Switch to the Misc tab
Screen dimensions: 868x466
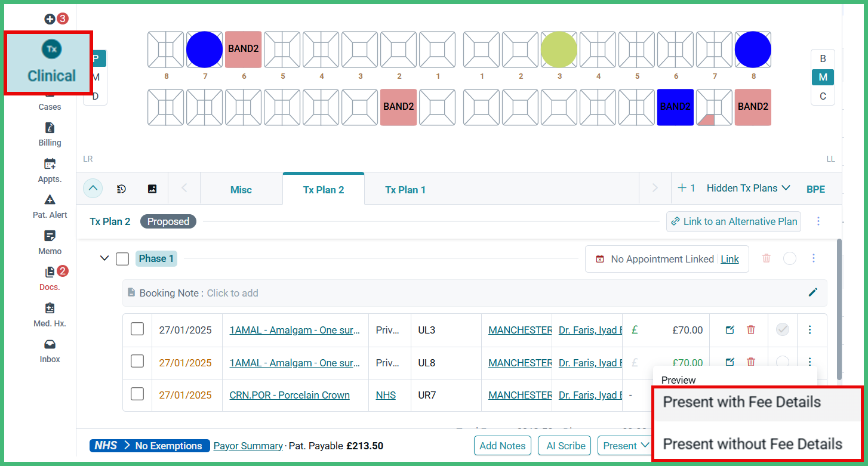241,189
